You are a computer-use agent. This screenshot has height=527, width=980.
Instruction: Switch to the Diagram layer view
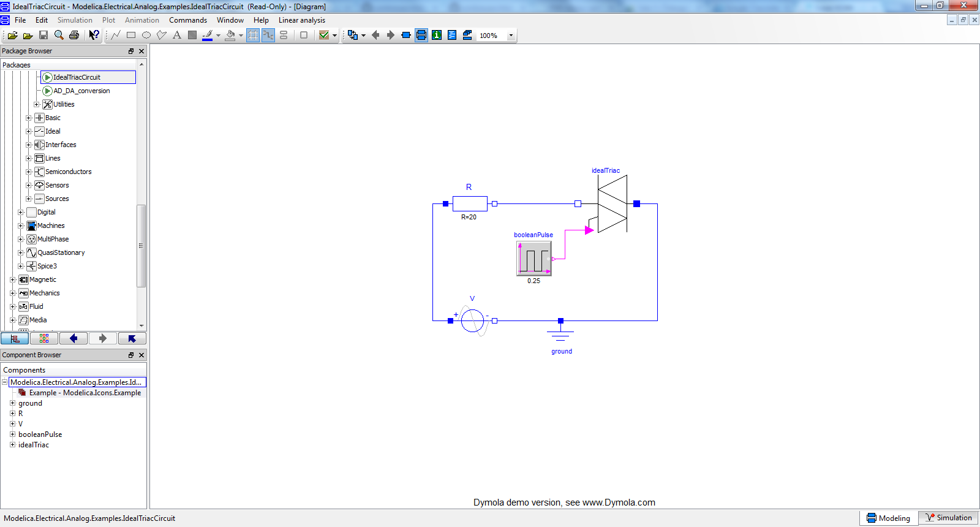[x=421, y=35]
